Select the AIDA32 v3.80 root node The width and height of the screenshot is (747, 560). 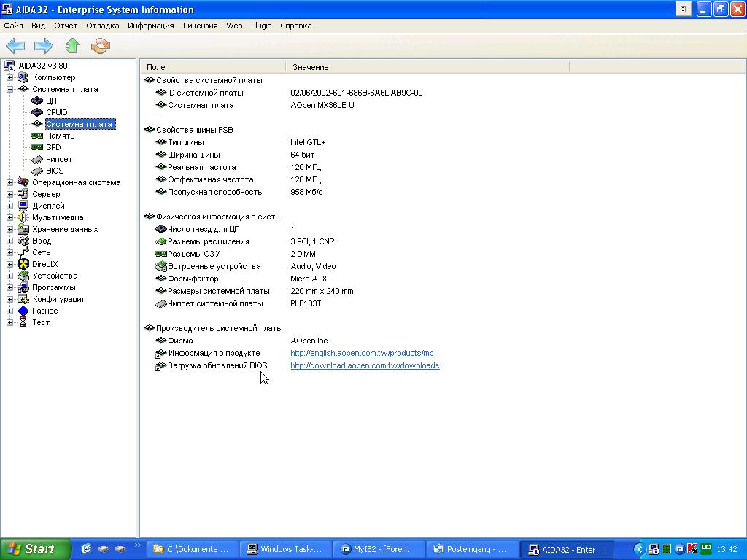[43, 66]
